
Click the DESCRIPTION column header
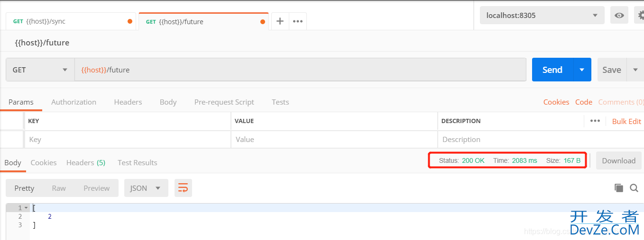tap(461, 121)
